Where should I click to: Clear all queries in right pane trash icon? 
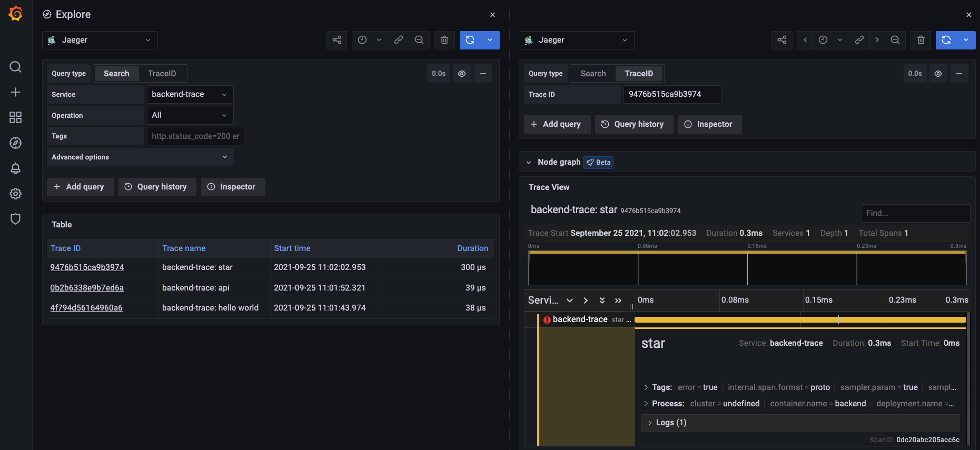click(x=920, y=40)
